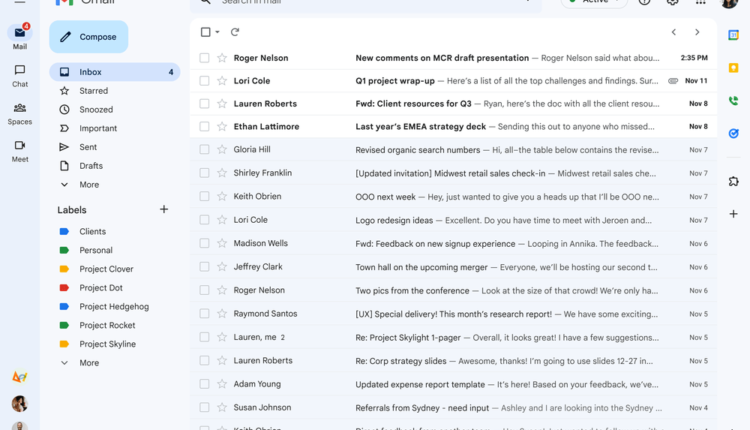This screenshot has width=750, height=430.
Task: Expand More under the Drafts folder
Action: coord(88,185)
